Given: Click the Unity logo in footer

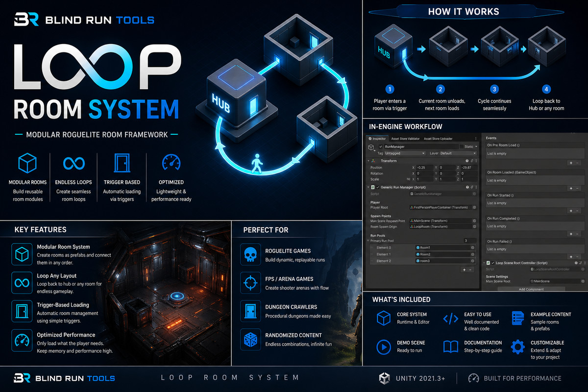Looking at the screenshot, I should point(385,378).
